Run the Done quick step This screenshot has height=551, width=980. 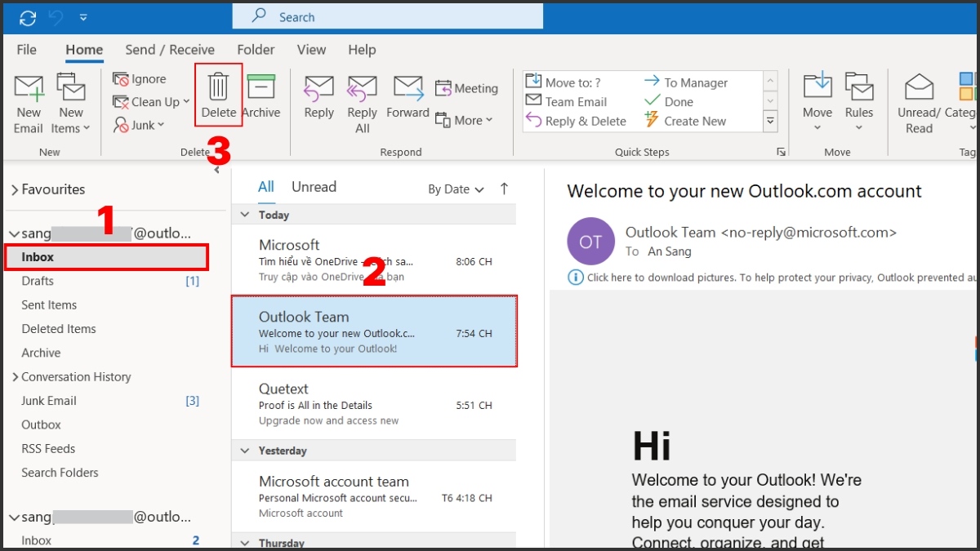pos(669,101)
